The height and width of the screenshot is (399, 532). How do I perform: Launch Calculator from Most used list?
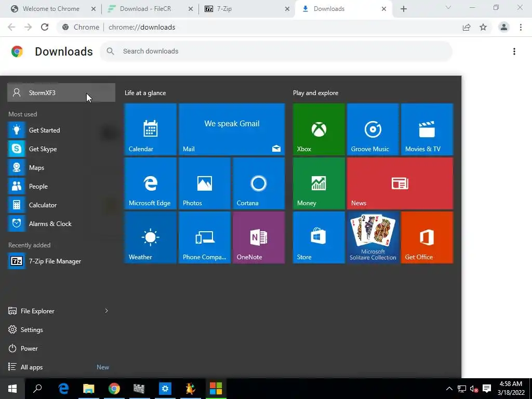click(x=61, y=205)
